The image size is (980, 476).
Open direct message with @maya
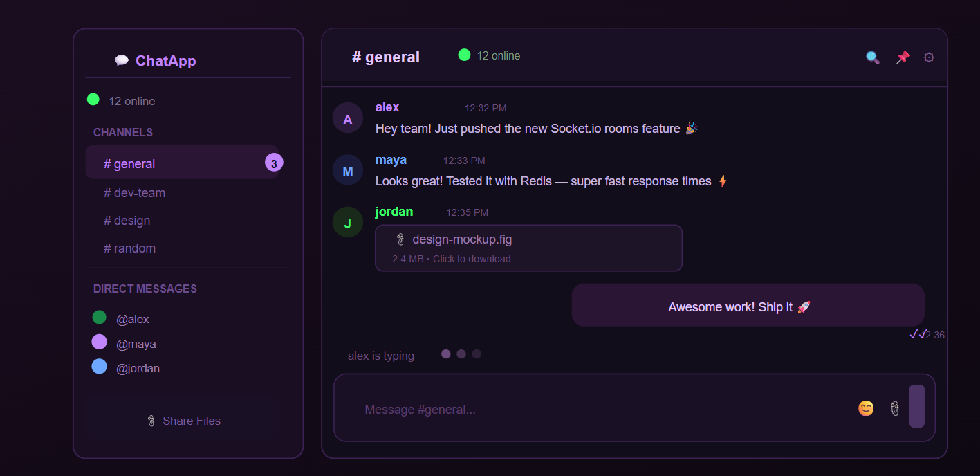(136, 344)
